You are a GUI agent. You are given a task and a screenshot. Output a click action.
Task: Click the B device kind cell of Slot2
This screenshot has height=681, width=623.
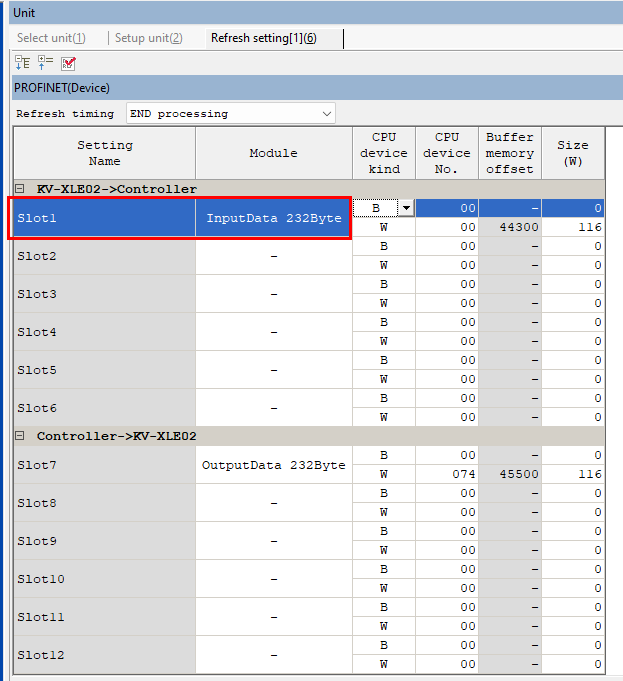[x=384, y=246]
